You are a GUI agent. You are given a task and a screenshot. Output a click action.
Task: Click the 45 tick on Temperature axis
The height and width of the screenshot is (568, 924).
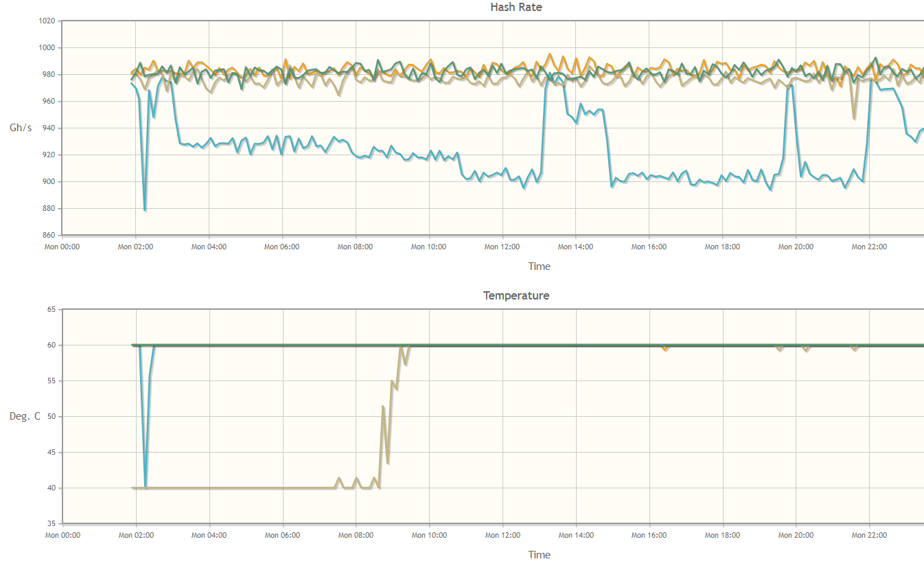point(51,452)
